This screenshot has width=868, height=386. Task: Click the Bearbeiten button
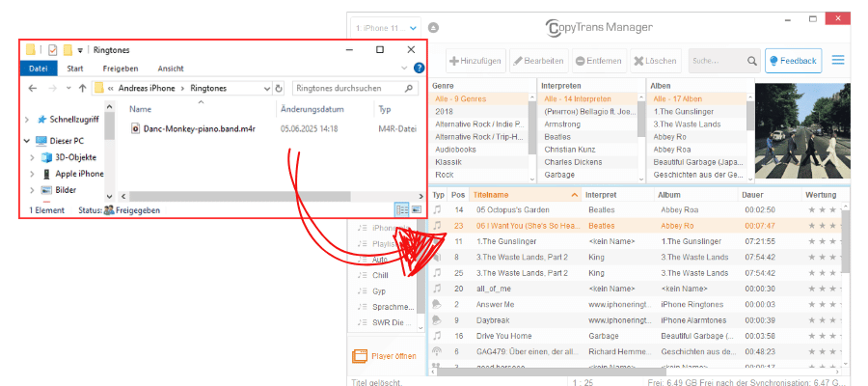pos(539,61)
